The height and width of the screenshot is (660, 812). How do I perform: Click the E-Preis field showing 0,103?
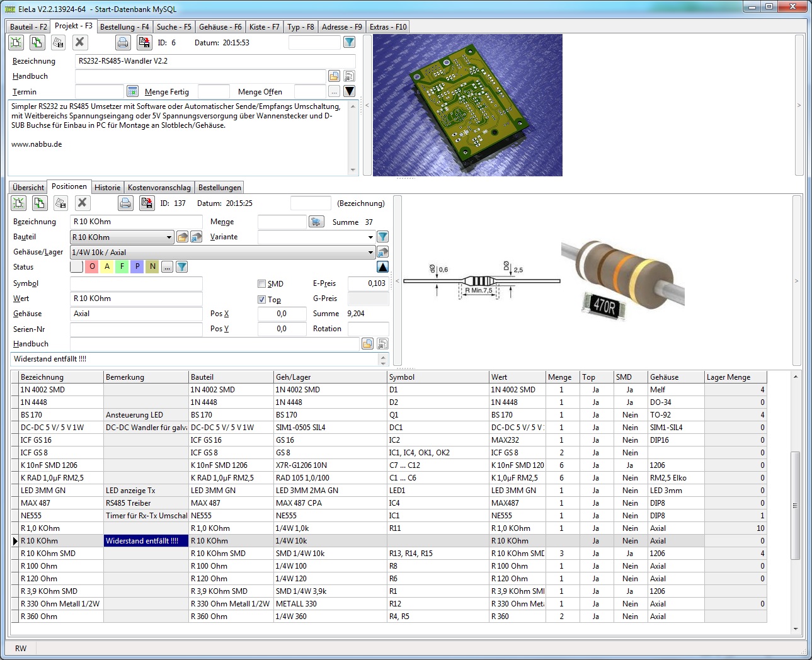(369, 283)
